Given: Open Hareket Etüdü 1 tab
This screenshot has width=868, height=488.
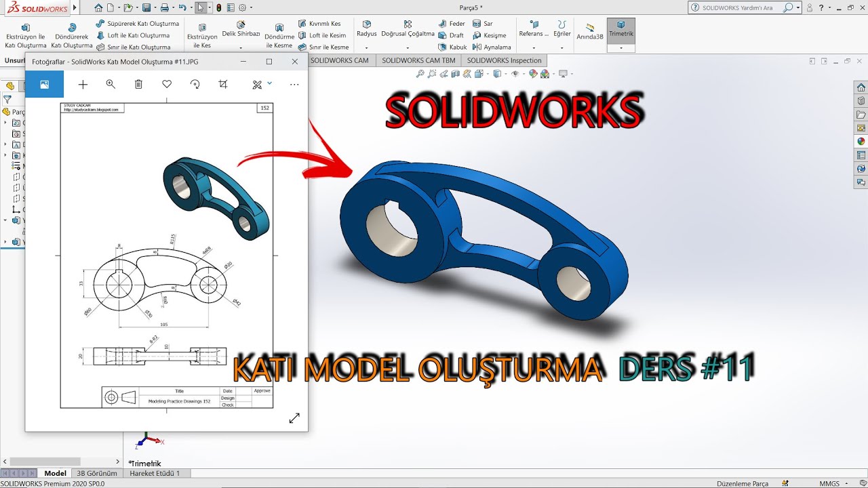Looking at the screenshot, I should pos(155,473).
